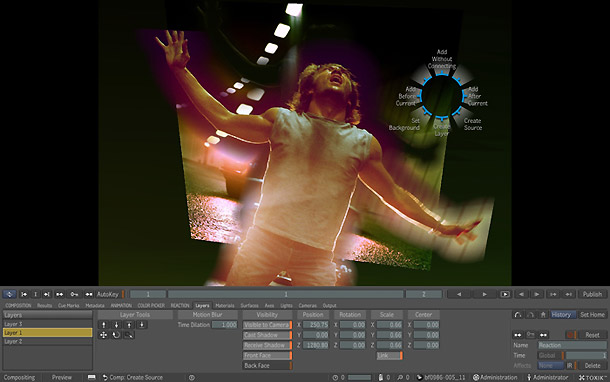Click the undo curved arrow icon
The image size is (610, 382).
click(518, 315)
